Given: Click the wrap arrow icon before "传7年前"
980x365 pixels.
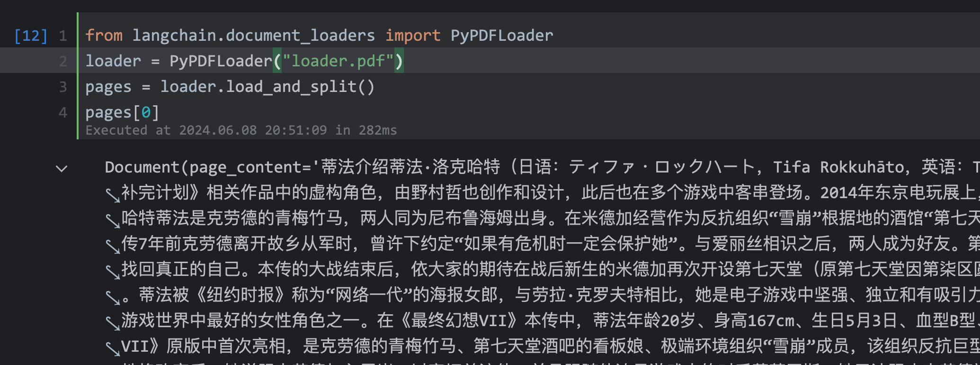Looking at the screenshot, I should tap(113, 245).
